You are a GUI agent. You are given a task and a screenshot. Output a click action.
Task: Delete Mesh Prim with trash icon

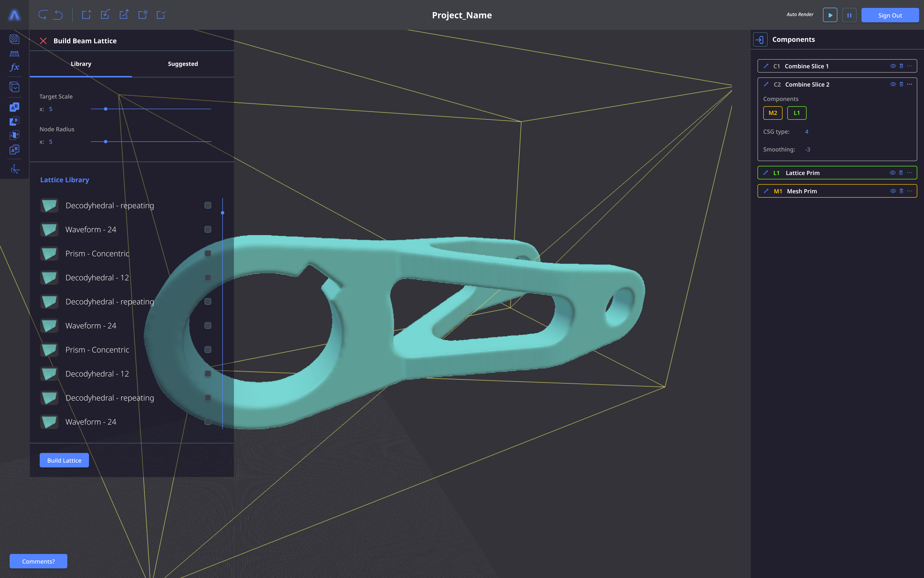click(x=901, y=191)
